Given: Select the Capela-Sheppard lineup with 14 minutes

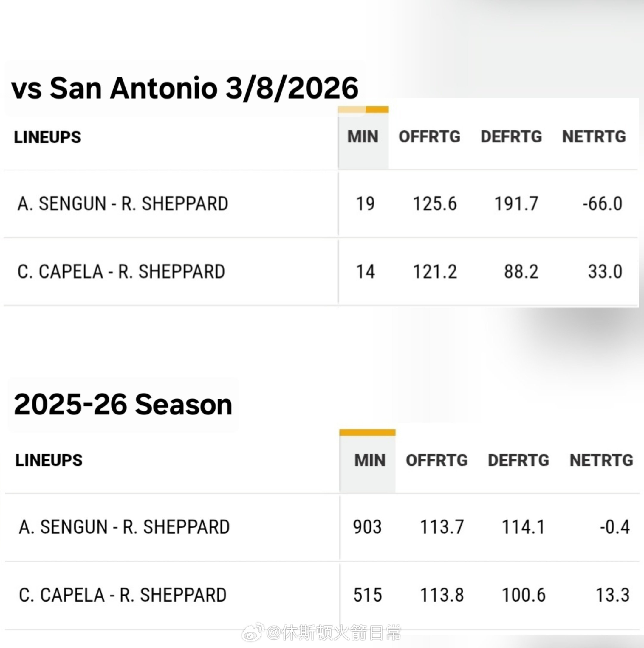Looking at the screenshot, I should click(121, 272).
